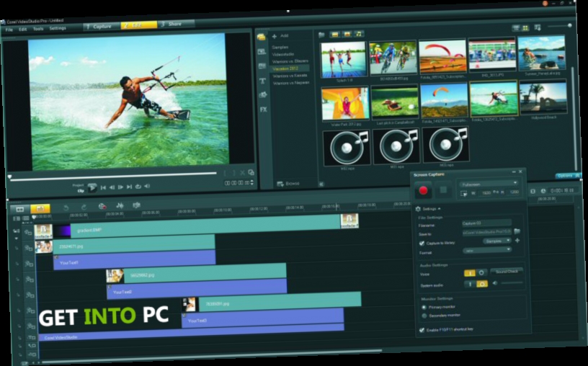Image resolution: width=588 pixels, height=366 pixels.
Task: Open the File menu
Action: click(9, 30)
